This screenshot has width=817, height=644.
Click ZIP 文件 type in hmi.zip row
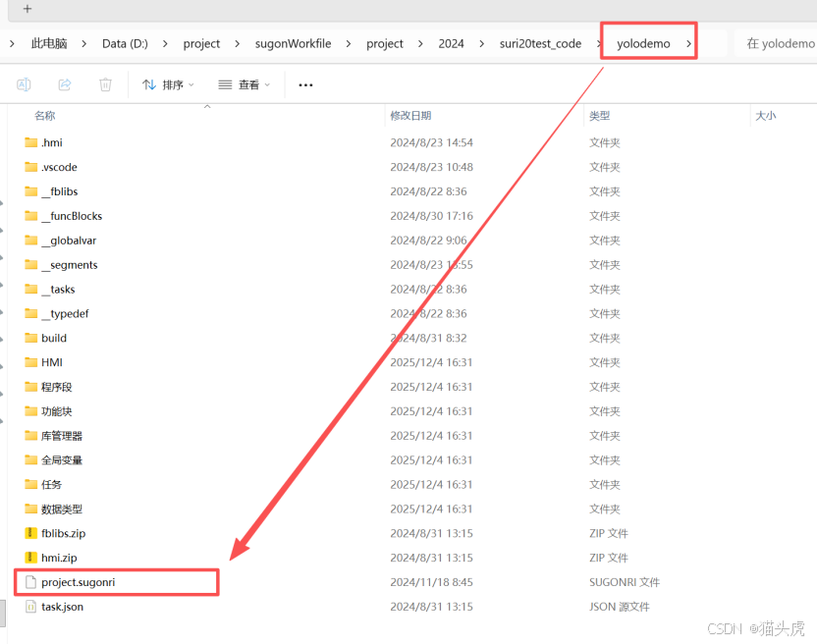click(609, 558)
